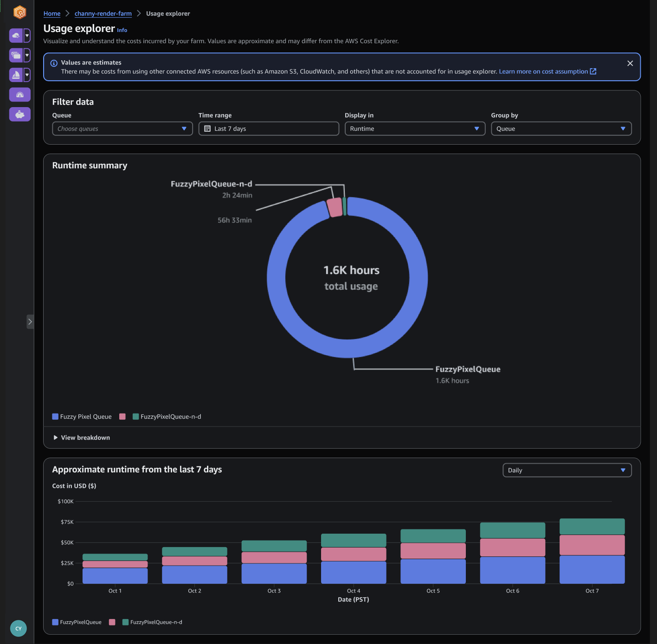Expand the View breakdown section
This screenshot has height=644, width=657.
(82, 438)
